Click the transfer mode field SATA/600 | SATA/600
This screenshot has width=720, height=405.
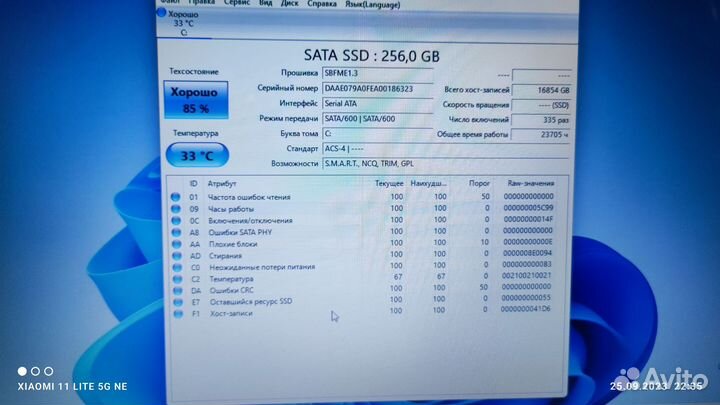point(377,119)
